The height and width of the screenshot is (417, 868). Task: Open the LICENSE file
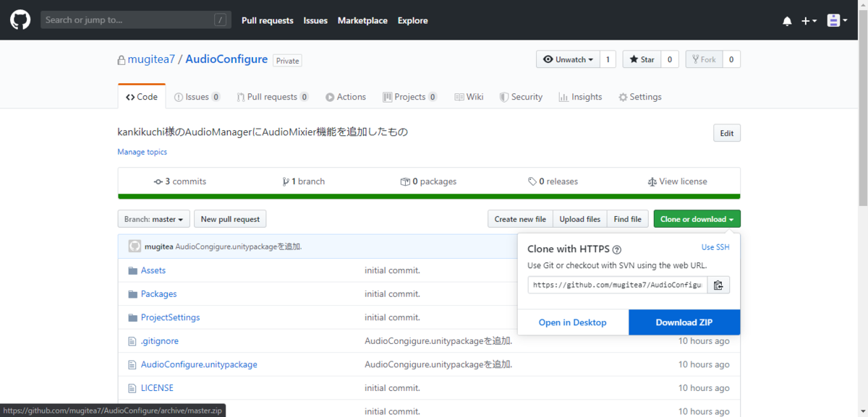click(157, 388)
